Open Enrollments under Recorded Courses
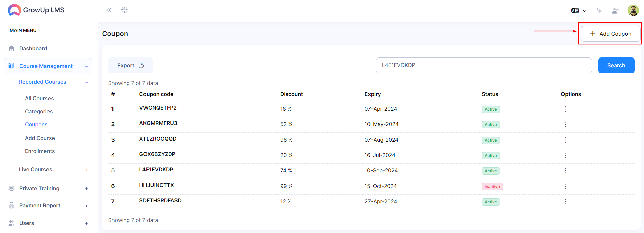 40,151
